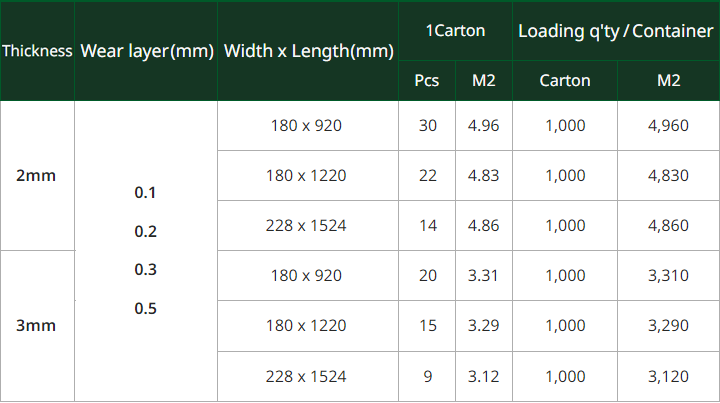Select the 0.1 wear layer value
720x403 pixels.
point(146,193)
